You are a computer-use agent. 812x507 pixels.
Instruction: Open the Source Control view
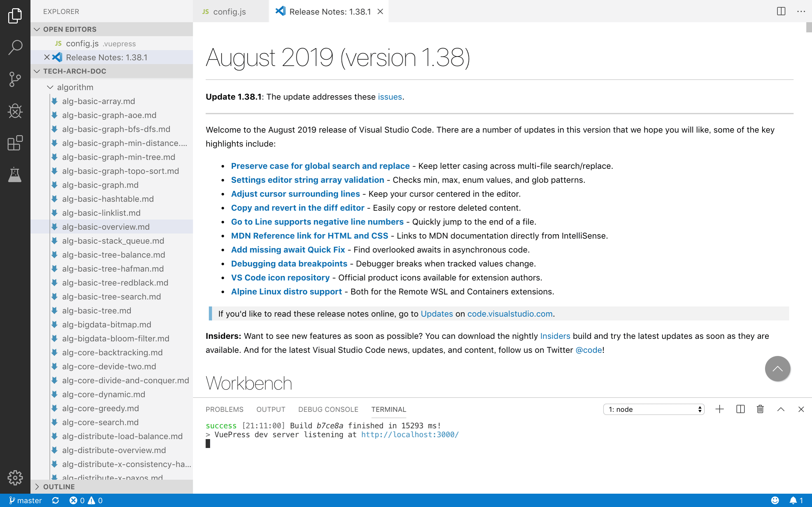(15, 79)
